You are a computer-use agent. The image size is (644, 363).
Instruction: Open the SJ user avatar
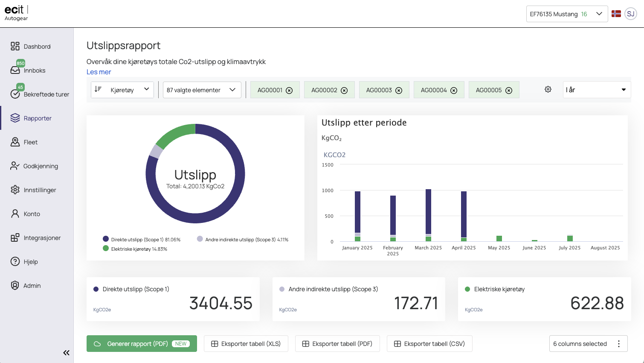630,14
